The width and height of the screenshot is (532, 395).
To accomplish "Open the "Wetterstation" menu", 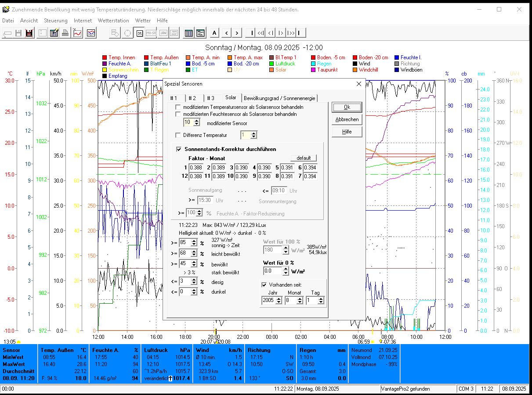I will coord(113,21).
